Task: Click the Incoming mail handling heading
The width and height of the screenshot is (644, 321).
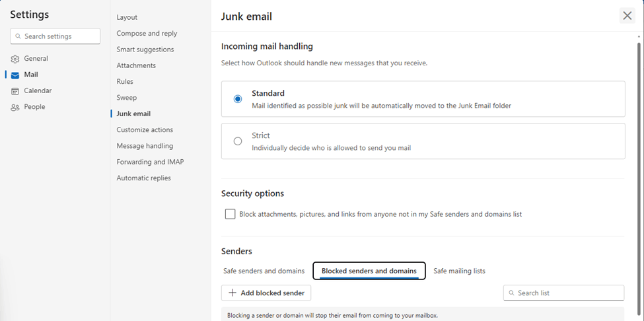Action: [x=267, y=46]
